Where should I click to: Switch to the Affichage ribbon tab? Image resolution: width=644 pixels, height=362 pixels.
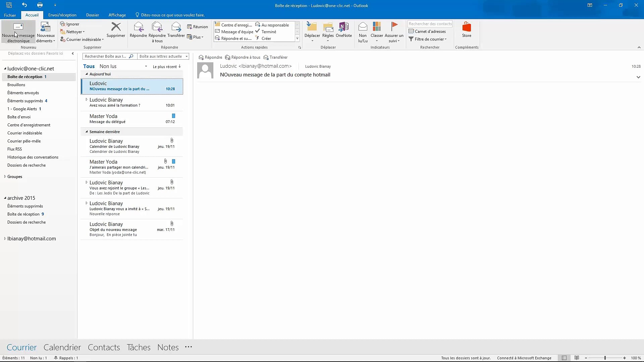pyautogui.click(x=117, y=15)
